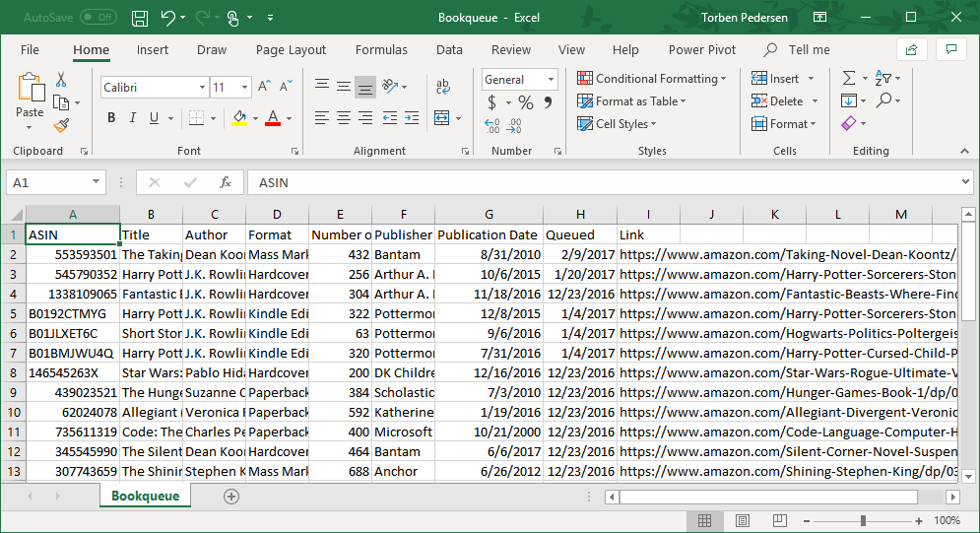Viewport: 980px width, 533px height.
Task: Click the Clear eraser icon
Action: [x=849, y=123]
